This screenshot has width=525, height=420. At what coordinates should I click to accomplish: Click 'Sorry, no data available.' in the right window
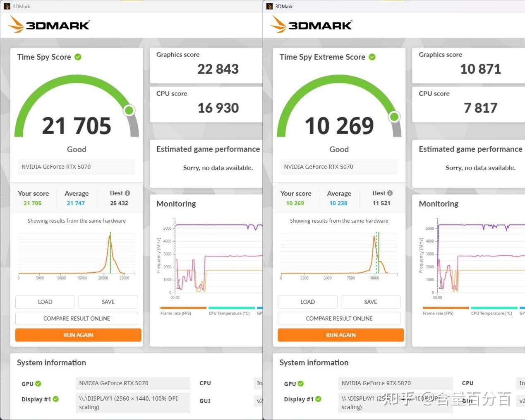(x=480, y=168)
